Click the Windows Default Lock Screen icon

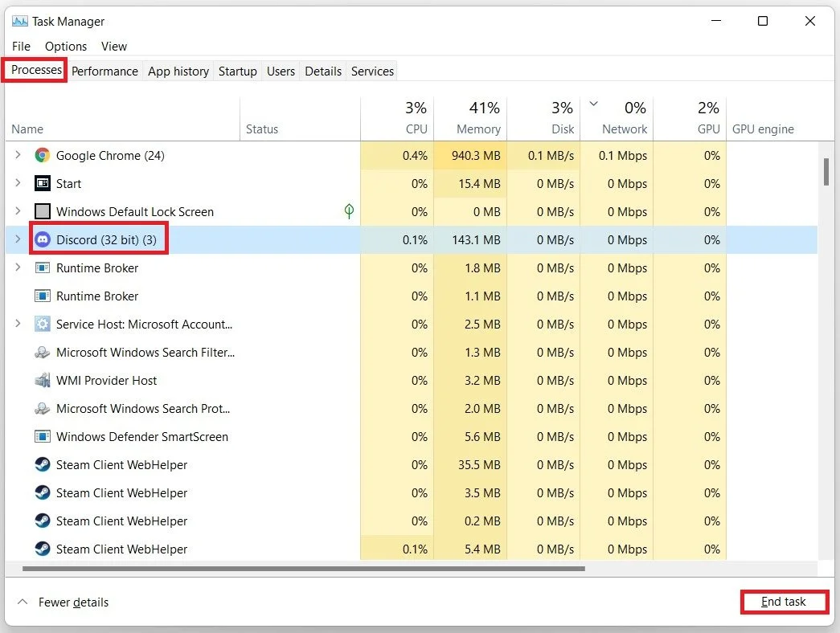[x=43, y=211]
